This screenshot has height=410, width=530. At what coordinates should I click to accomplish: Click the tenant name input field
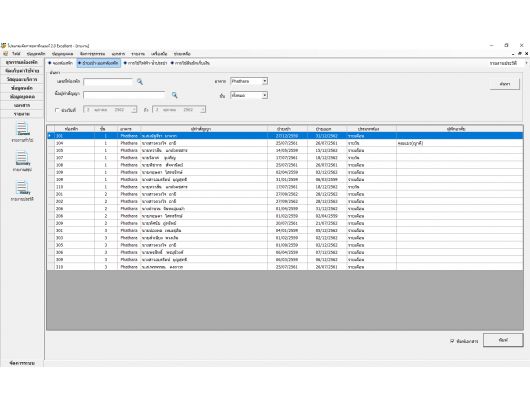(124, 95)
